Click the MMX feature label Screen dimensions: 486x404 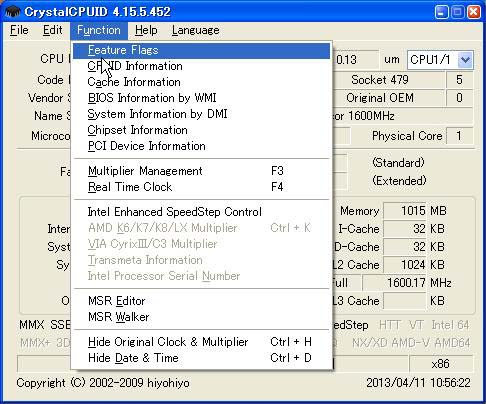pyautogui.click(x=32, y=325)
